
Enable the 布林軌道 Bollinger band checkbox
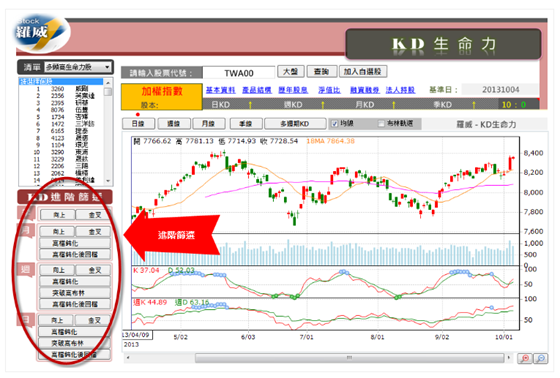click(x=381, y=124)
